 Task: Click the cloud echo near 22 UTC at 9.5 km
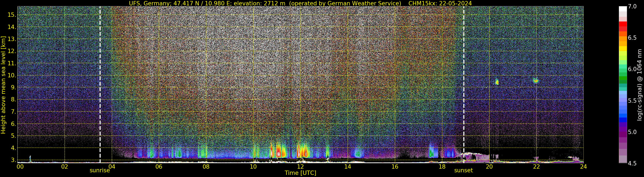[536, 81]
